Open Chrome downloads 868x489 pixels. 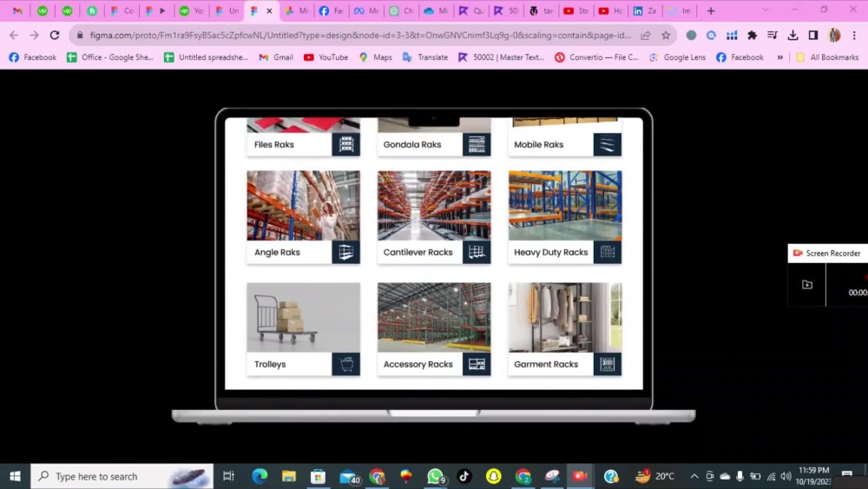pyautogui.click(x=792, y=35)
